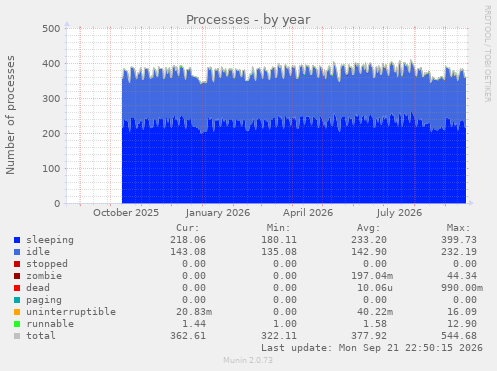Click the uninterruptible legend color swatch

[x=17, y=312]
